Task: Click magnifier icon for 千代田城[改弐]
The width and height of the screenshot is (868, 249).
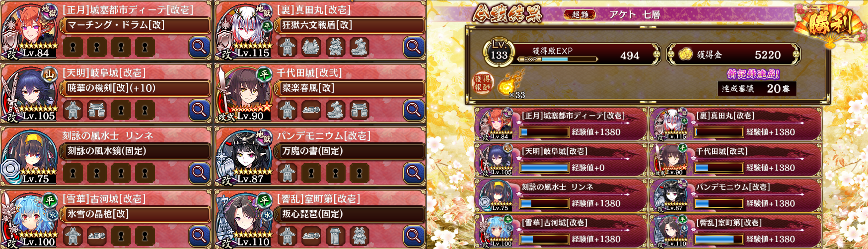Action: point(414,110)
